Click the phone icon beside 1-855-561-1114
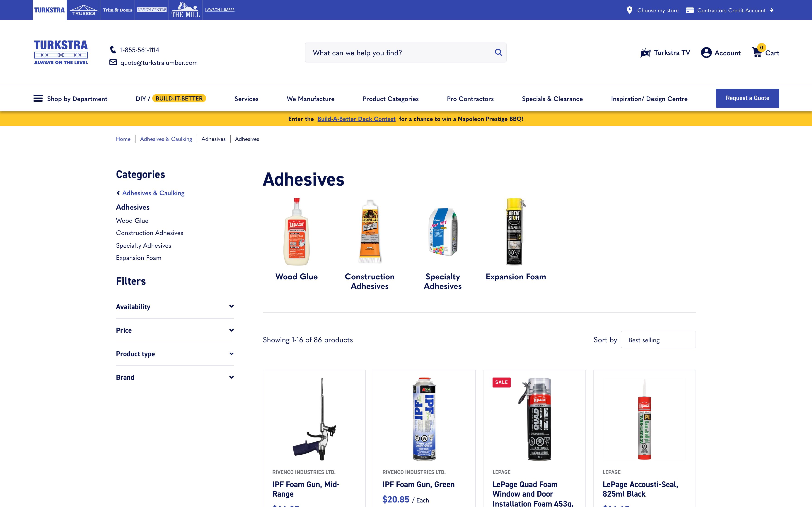This screenshot has width=812, height=507. tap(113, 50)
